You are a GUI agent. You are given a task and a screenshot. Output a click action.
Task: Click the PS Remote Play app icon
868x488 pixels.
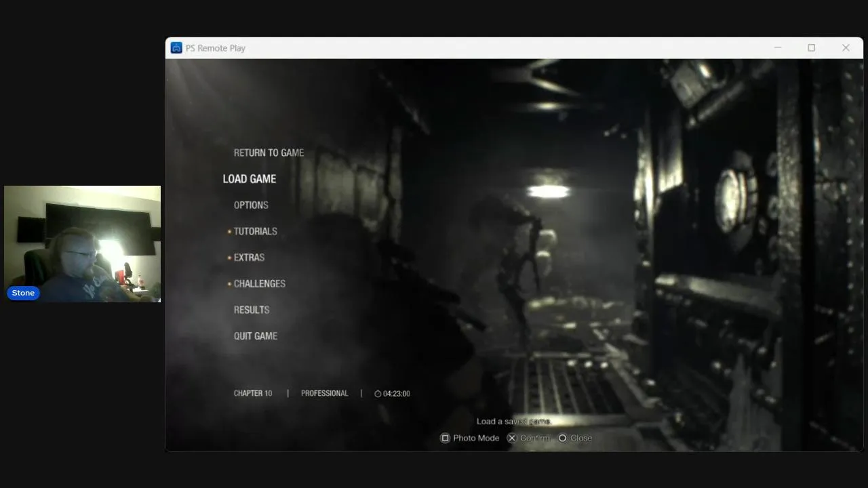176,48
